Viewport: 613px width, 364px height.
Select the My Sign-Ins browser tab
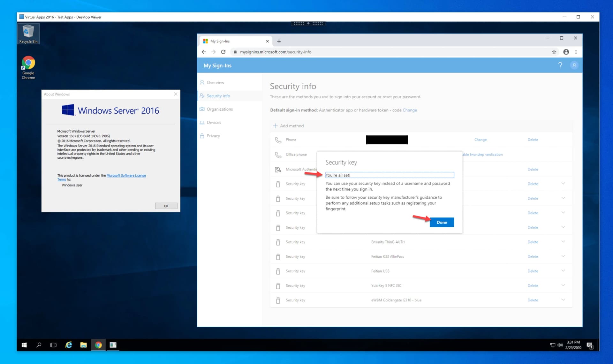point(236,41)
